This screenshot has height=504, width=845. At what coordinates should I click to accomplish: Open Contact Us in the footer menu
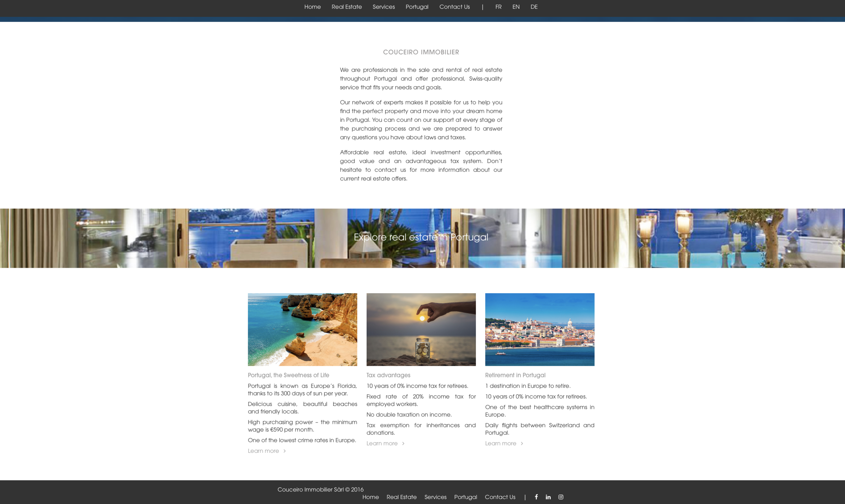coord(500,497)
